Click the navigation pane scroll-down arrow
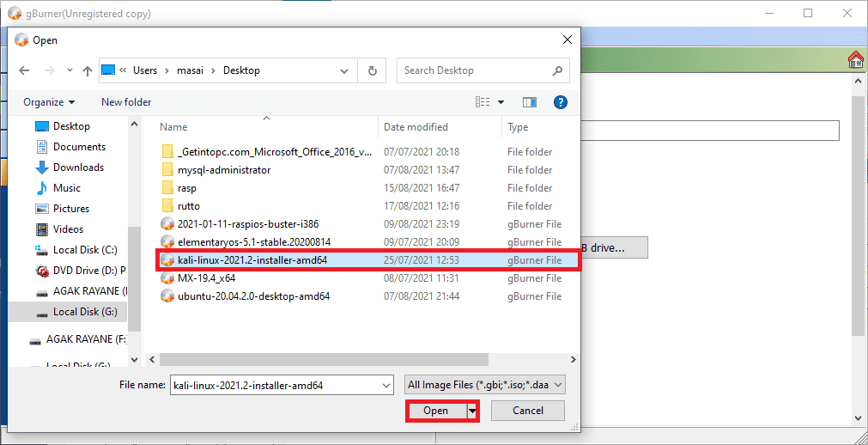Image resolution: width=868 pixels, height=445 pixels. coord(135,360)
